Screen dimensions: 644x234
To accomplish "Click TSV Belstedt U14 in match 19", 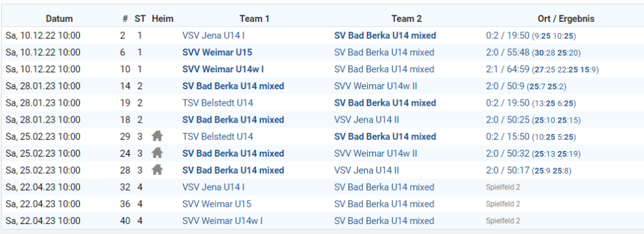I will [218, 103].
